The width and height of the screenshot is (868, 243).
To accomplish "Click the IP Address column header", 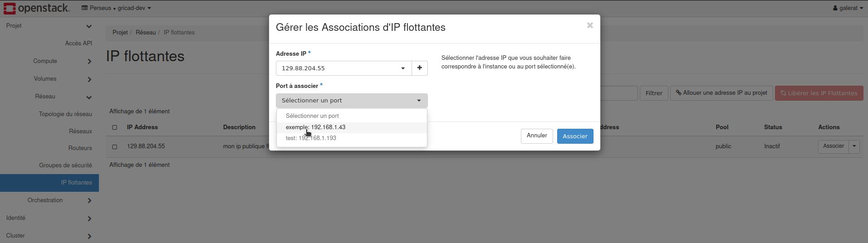I will (x=142, y=127).
